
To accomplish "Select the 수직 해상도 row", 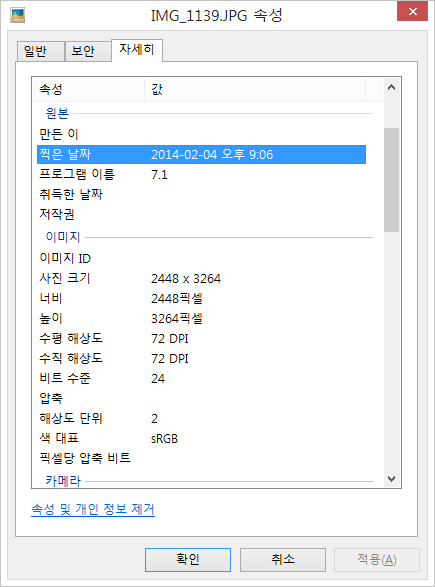I will click(x=201, y=359).
